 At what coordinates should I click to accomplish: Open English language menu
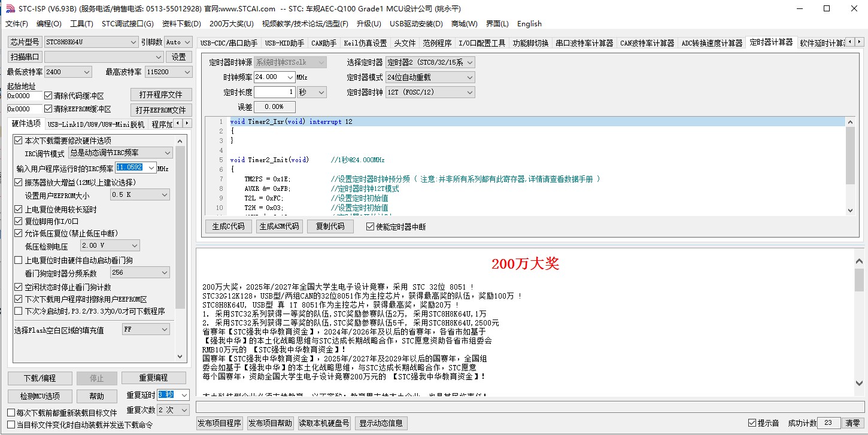(x=529, y=24)
